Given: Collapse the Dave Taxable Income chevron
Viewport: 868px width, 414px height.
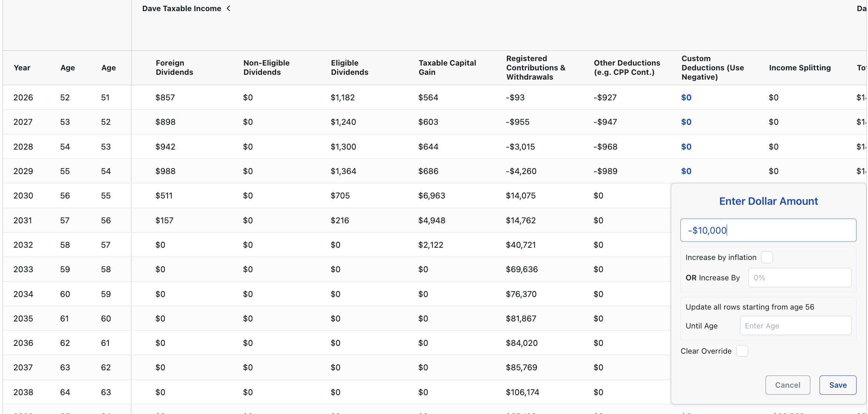Looking at the screenshot, I should pos(229,8).
